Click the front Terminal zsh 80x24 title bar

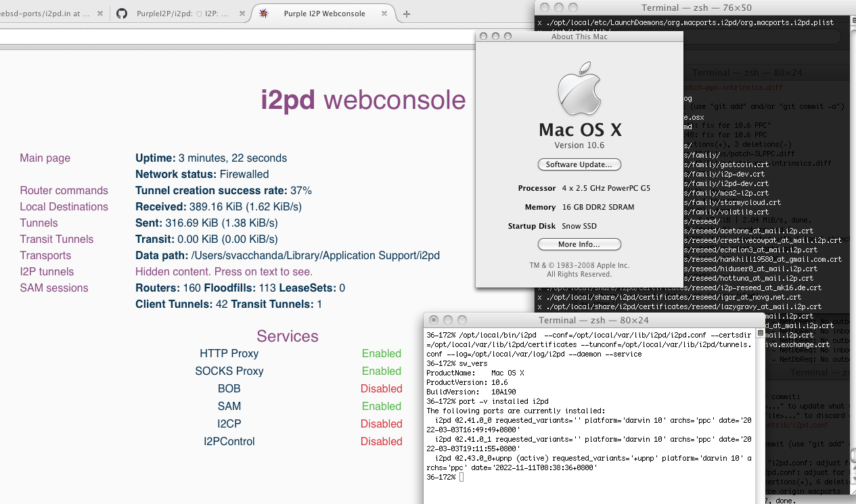tap(593, 320)
